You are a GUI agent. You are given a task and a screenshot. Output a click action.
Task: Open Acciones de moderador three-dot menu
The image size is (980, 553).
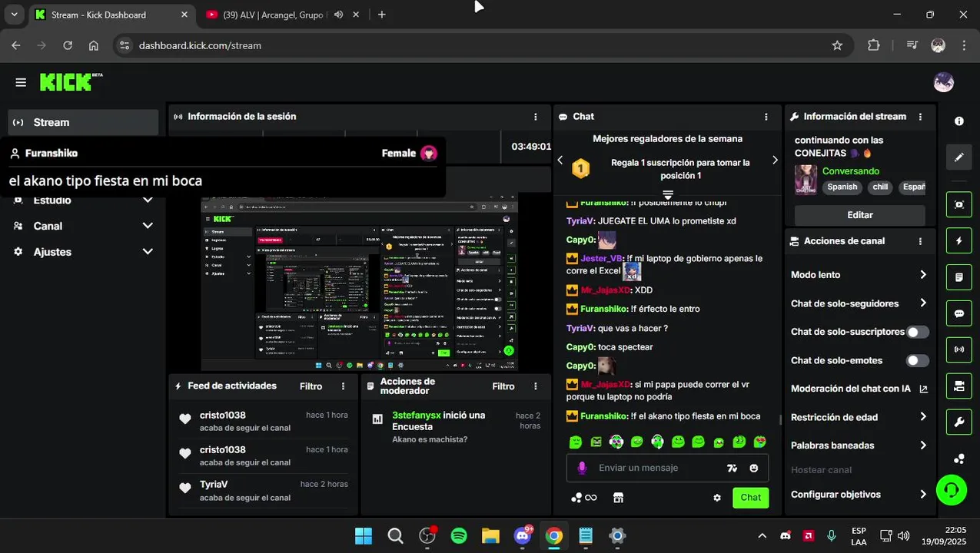click(536, 386)
